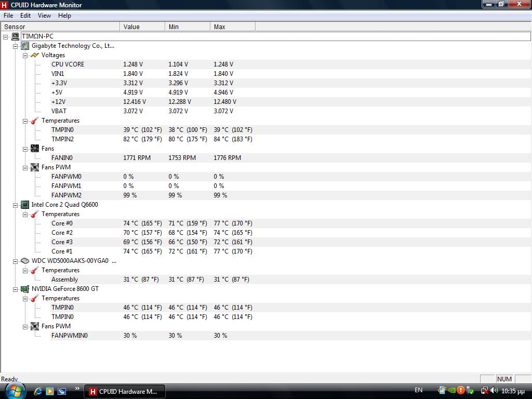
Task: Click the NVIDIA tray icon
Action: pyautogui.click(x=451, y=390)
